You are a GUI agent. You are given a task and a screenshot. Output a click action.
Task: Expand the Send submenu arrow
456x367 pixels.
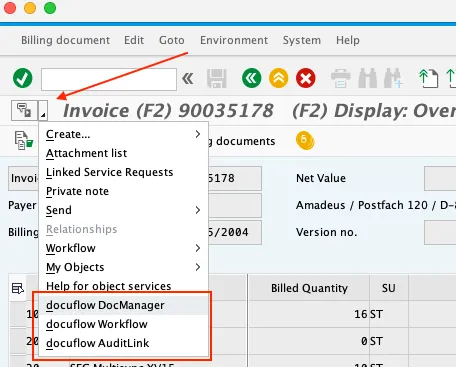coord(198,210)
